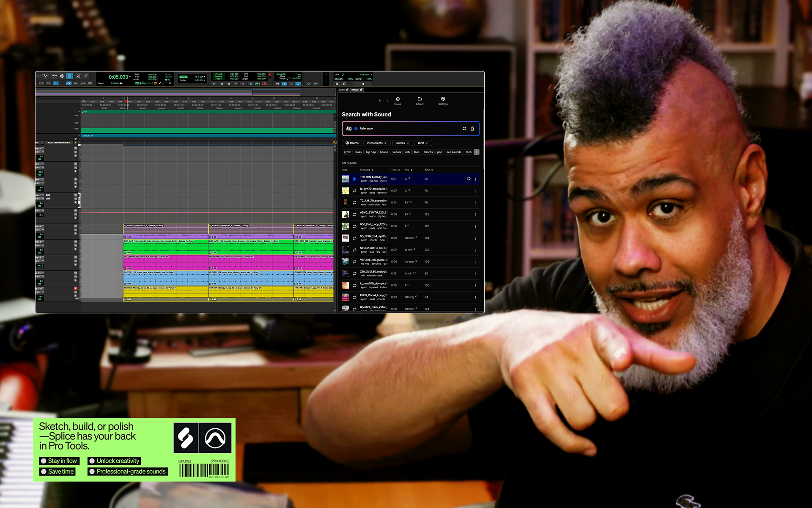This screenshot has width=812, height=508.
Task: Open more options for PMVI_Chord_Loop row
Action: (x=476, y=298)
